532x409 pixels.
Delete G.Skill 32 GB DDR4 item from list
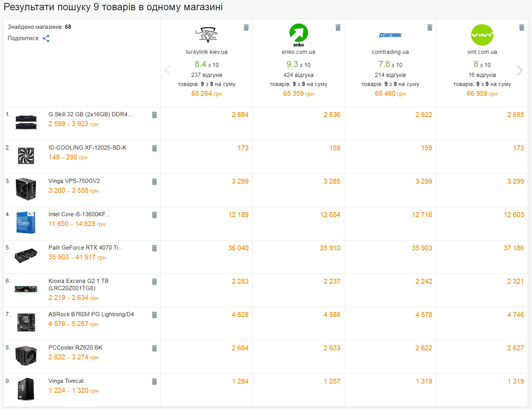point(154,115)
